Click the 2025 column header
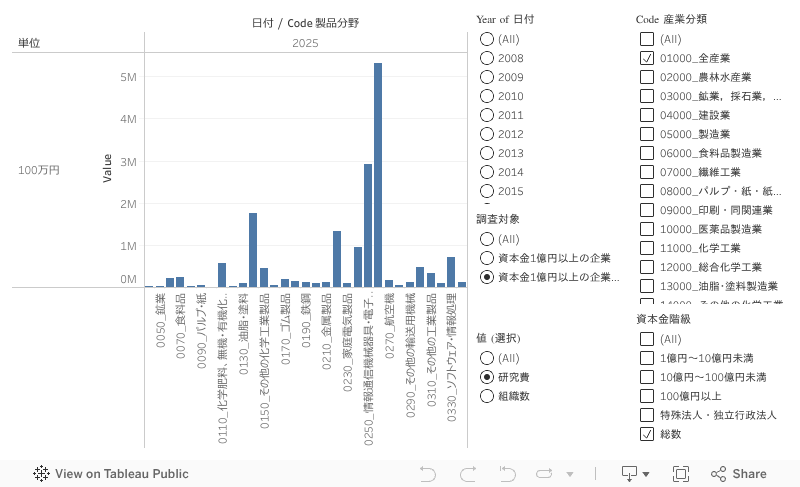Viewport: 800px width, 487px height. click(x=305, y=43)
